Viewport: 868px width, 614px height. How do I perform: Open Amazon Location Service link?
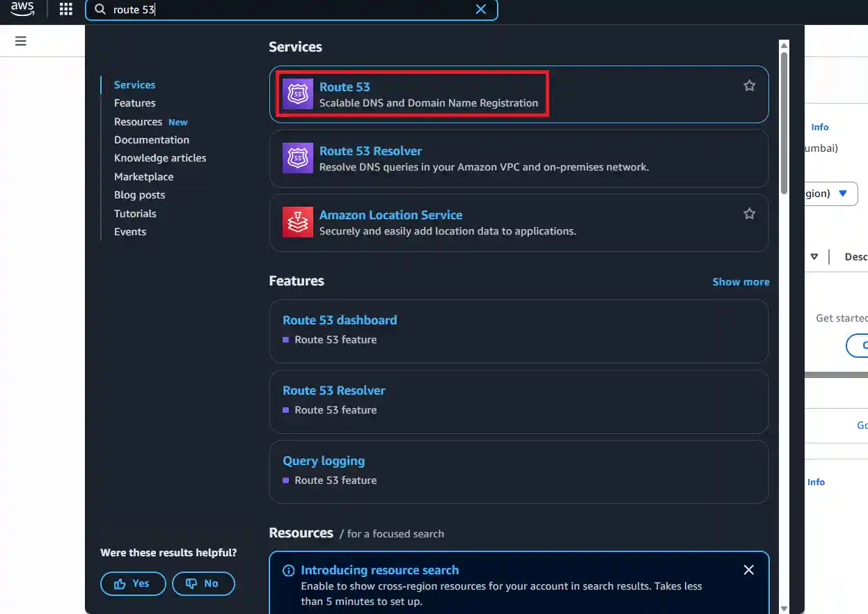pos(390,215)
